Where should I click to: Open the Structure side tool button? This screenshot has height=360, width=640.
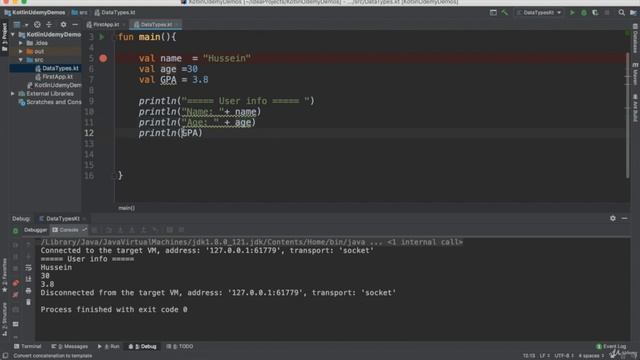pos(4,319)
